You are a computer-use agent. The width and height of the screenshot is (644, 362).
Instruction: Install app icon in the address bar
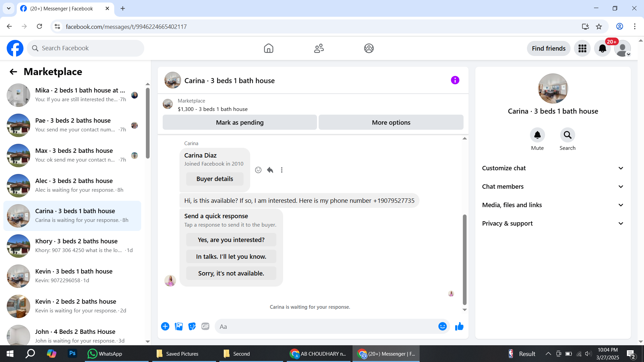[585, 26]
